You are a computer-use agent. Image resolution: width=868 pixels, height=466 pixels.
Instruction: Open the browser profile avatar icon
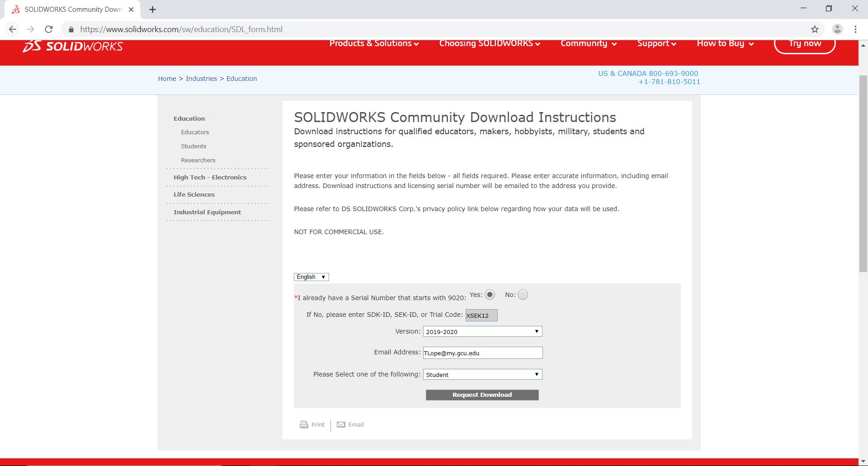[x=837, y=29]
